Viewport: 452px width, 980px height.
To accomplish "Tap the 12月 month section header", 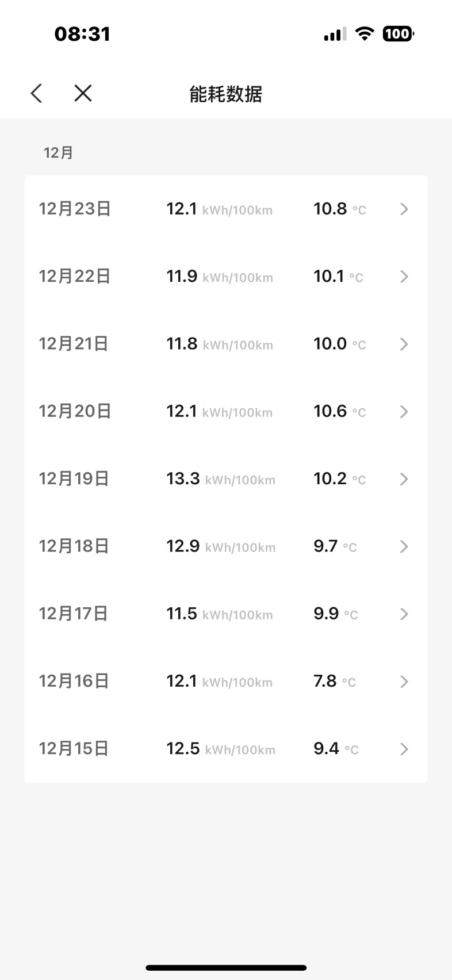I will click(x=59, y=153).
